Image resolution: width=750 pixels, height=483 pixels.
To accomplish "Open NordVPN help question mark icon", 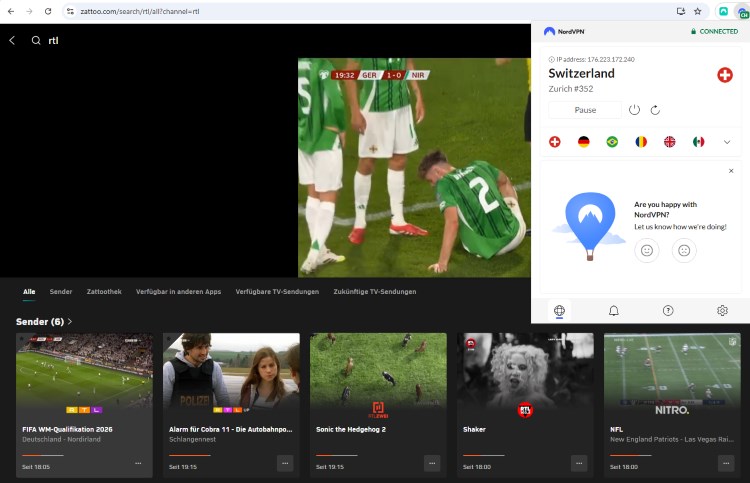I will (668, 311).
